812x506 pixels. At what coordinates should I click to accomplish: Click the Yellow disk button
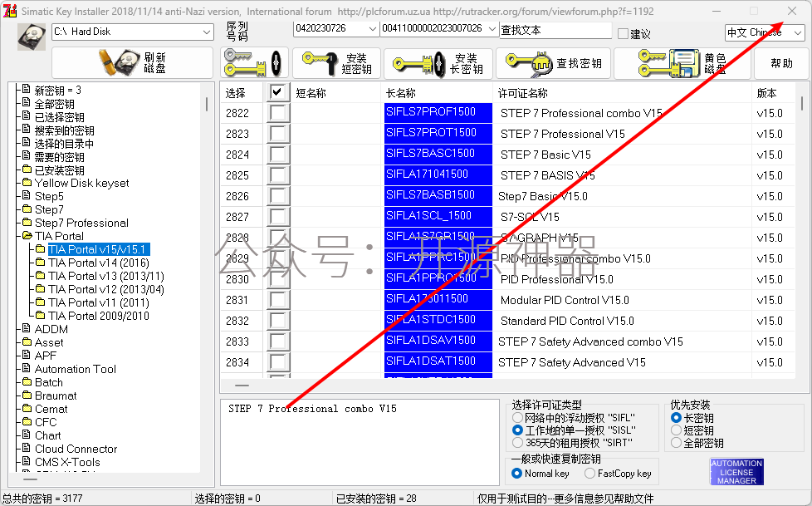(x=682, y=63)
